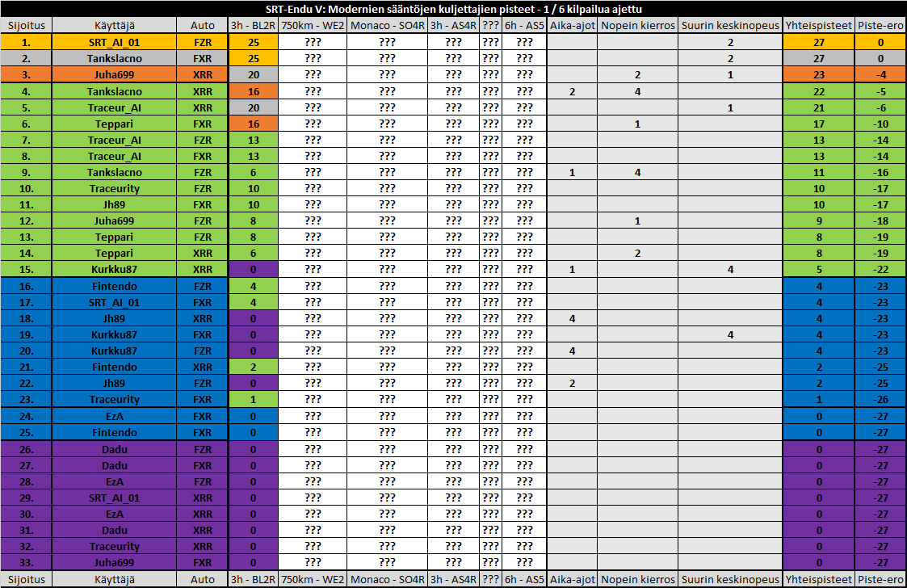The width and height of the screenshot is (907, 588).
Task: Select the Aika-ajot value in rank 4 row
Action: click(572, 91)
